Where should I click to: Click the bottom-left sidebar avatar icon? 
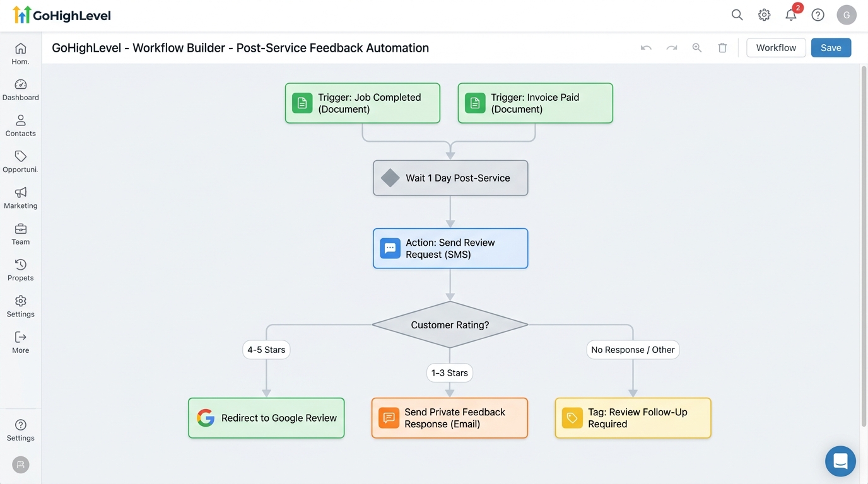pos(21,464)
